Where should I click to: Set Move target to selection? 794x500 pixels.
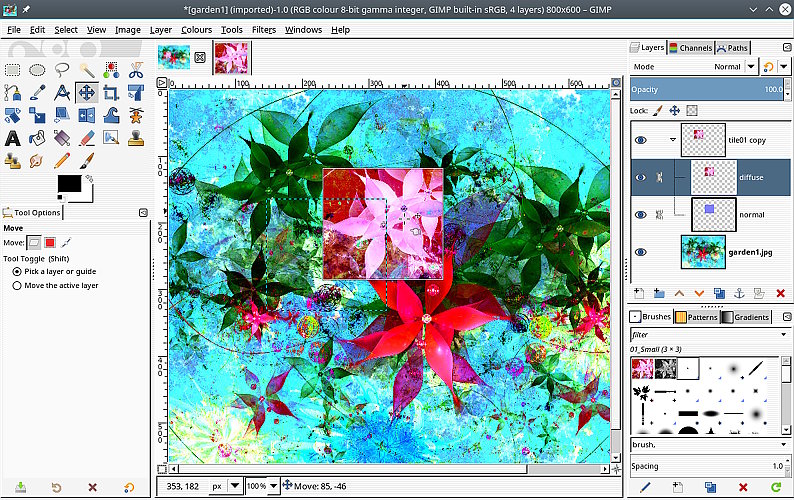50,243
